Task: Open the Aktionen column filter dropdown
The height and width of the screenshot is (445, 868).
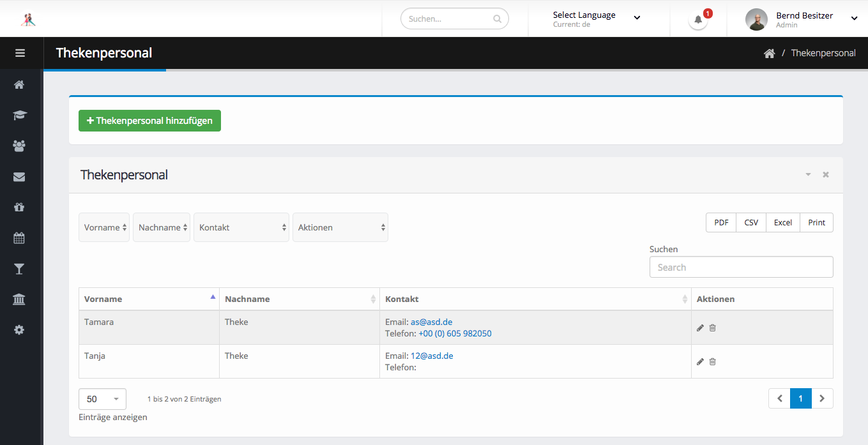Action: 340,227
